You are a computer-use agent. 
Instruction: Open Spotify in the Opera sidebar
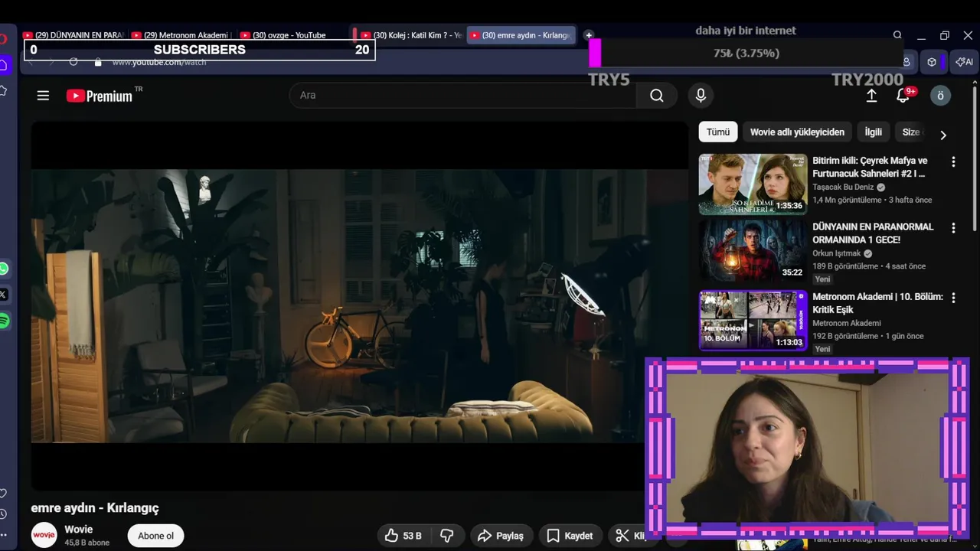[4, 321]
